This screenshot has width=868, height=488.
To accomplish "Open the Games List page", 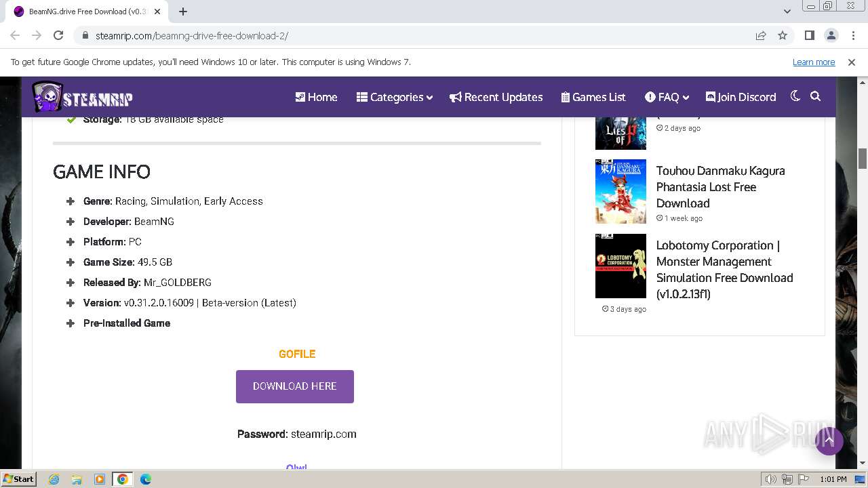I will (593, 97).
